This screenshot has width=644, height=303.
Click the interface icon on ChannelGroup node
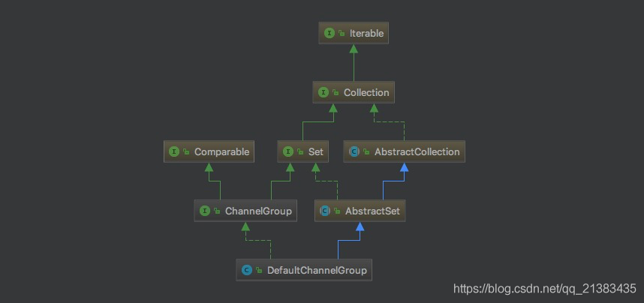(205, 211)
